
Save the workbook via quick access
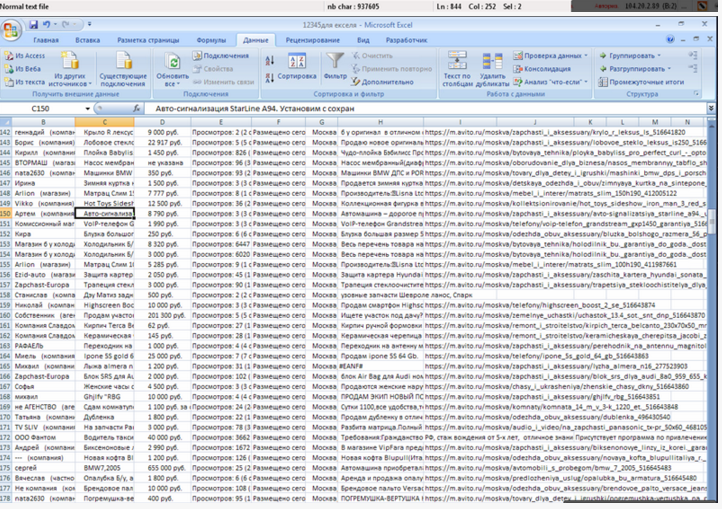pos(33,25)
